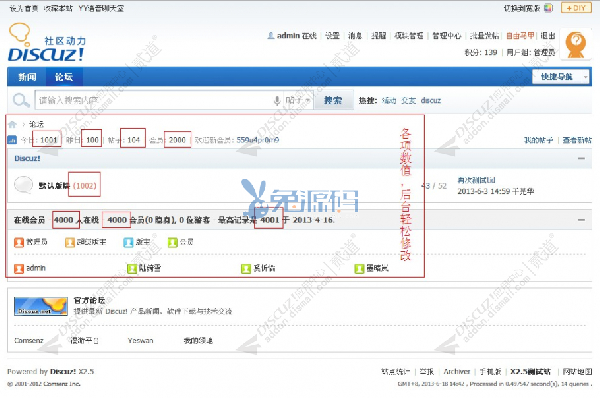Open the last post title link
Screen dimensions: 600x398
tap(476, 180)
